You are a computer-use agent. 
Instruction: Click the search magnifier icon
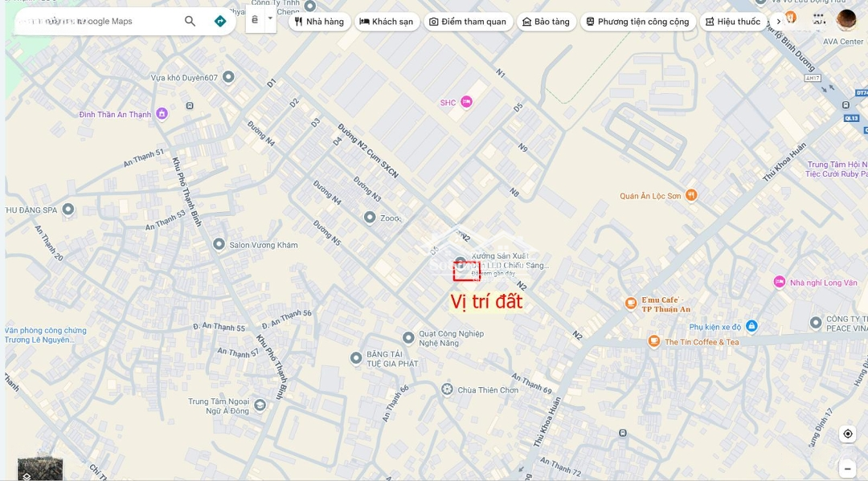pyautogui.click(x=190, y=21)
